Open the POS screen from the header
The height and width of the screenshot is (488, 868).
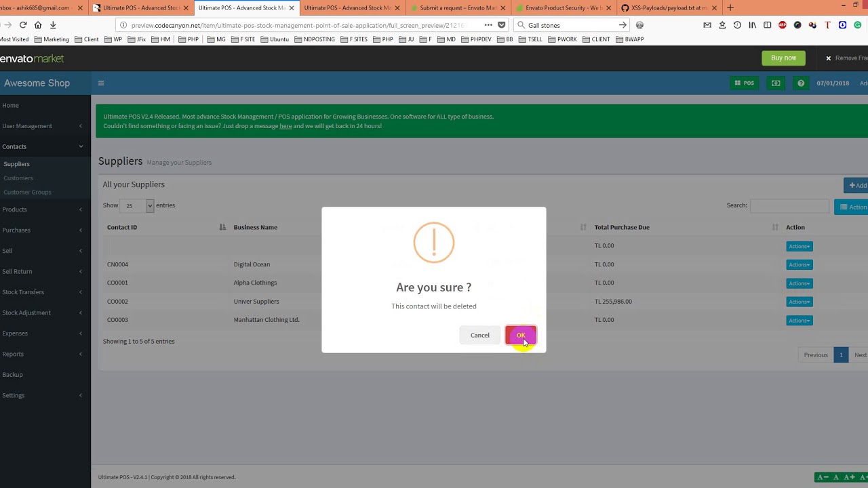(744, 83)
